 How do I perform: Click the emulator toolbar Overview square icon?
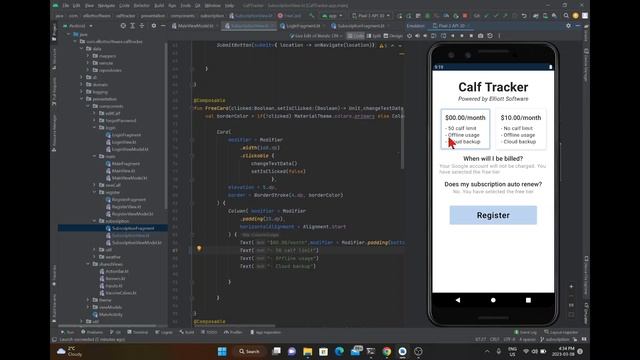point(471,36)
